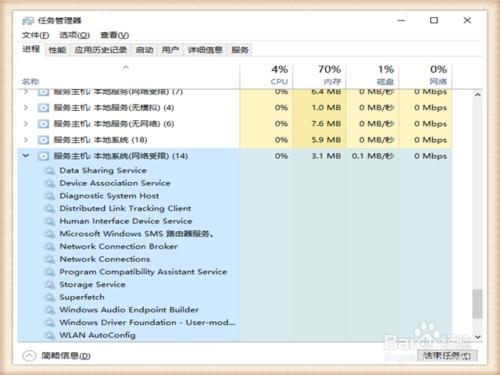The image size is (500, 375).
Task: Click gear icon beside Windows Driver Foundation
Action: pos(50,323)
